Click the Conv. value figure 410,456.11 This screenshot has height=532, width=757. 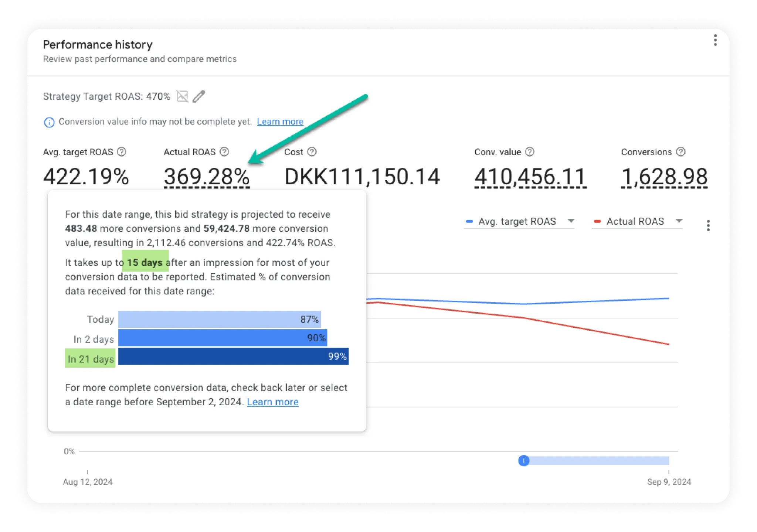[x=530, y=177]
